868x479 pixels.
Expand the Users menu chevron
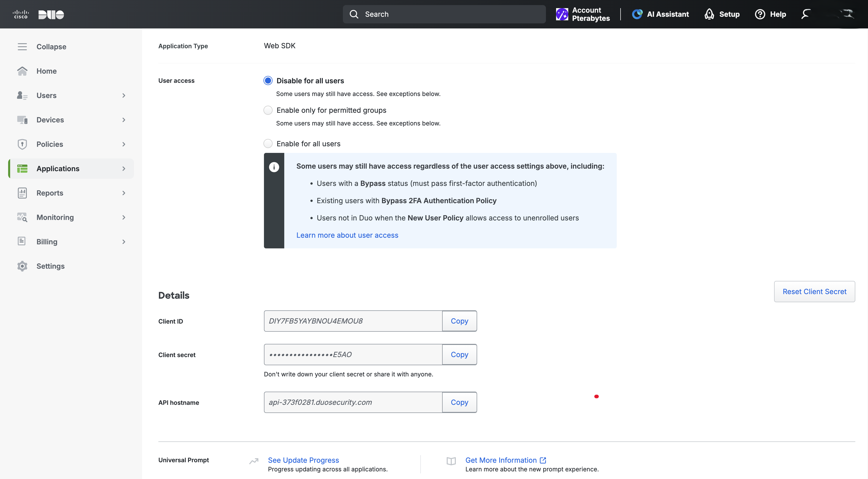[x=124, y=95]
